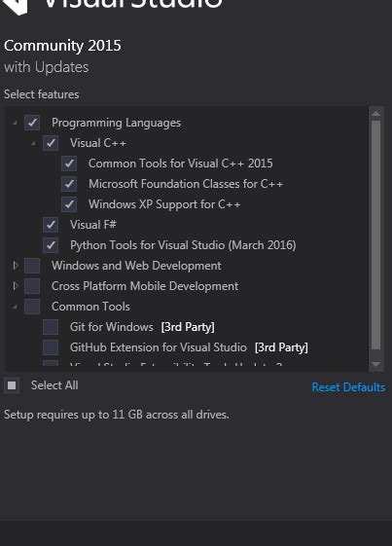Click the Select All label text
The height and width of the screenshot is (546, 392).
(54, 385)
